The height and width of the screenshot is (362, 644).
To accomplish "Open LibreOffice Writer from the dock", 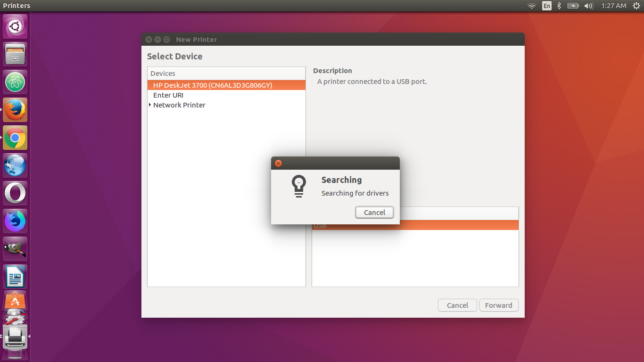I will pyautogui.click(x=15, y=277).
